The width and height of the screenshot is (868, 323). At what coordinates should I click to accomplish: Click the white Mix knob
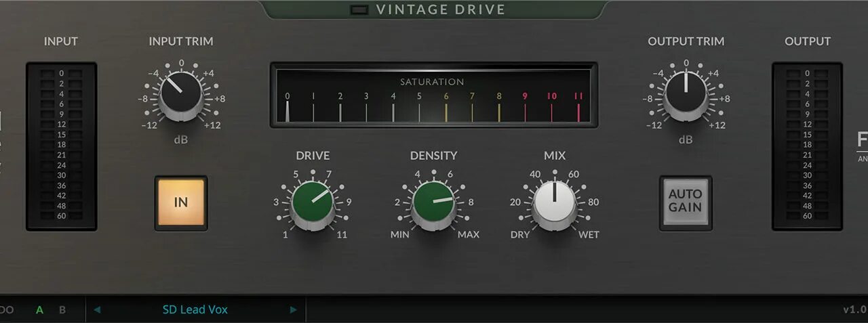[x=554, y=204]
